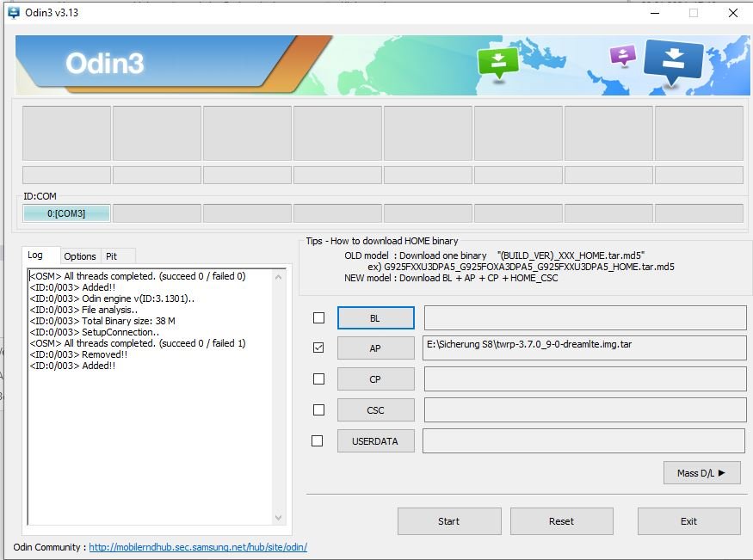This screenshot has height=560, width=753.
Task: Click the green download icon in banner
Action: click(x=497, y=62)
